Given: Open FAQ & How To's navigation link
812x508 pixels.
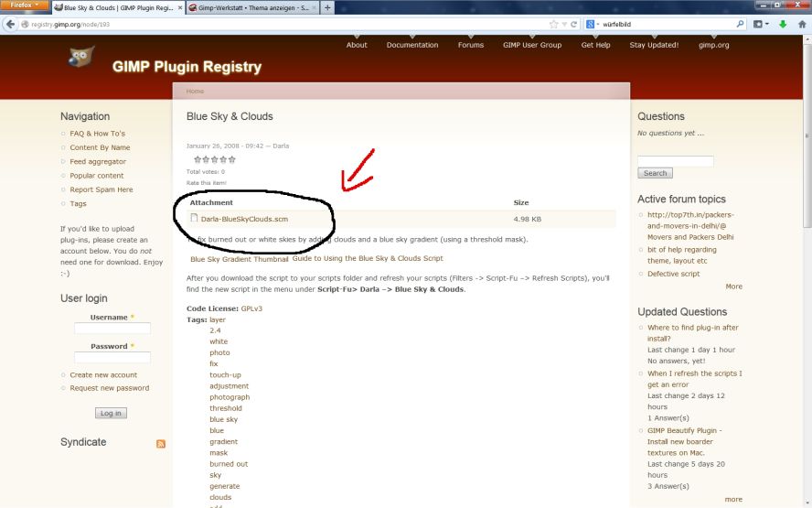Looking at the screenshot, I should point(97,134).
